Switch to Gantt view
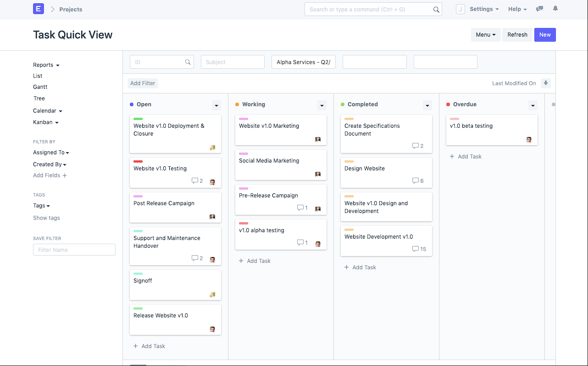Image resolution: width=588 pixels, height=366 pixels. [x=40, y=87]
